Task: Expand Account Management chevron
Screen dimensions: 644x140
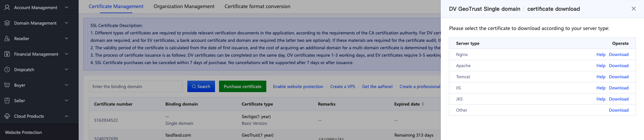Action: (66, 7)
